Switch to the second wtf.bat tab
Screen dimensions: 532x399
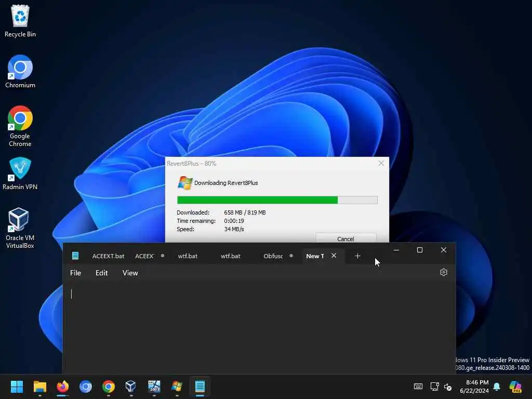pos(230,256)
